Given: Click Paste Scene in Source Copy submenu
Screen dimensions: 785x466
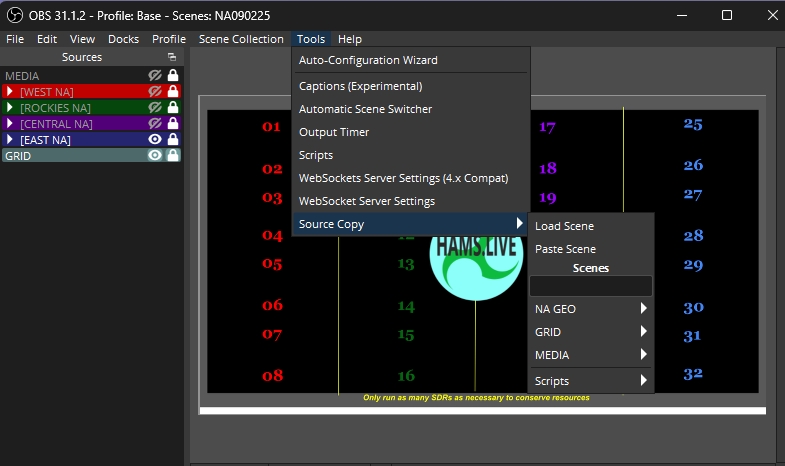Looking at the screenshot, I should click(565, 249).
